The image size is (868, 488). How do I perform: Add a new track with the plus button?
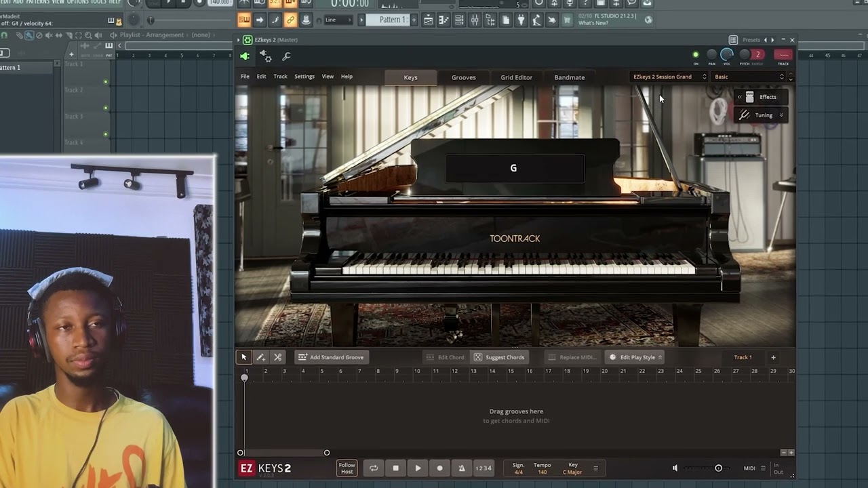773,357
